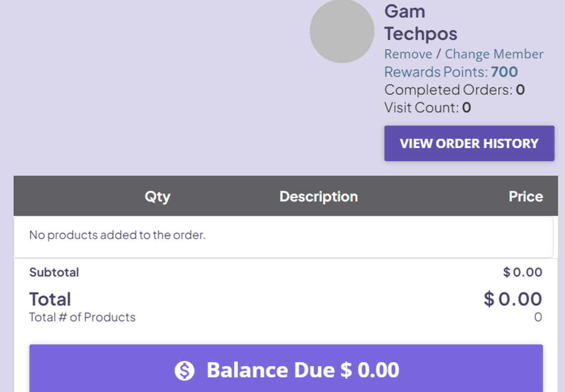Click the Total # of Products label
This screenshot has height=392, width=565.
(82, 317)
